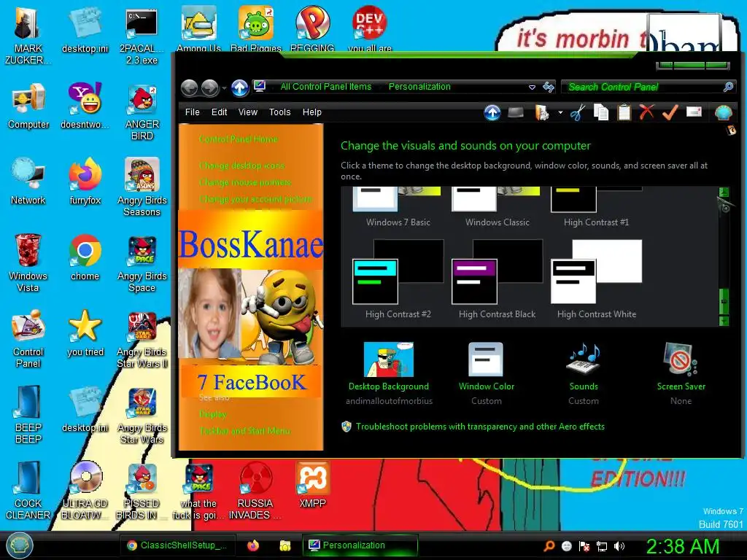Select the Windows 7 Basic theme

(x=398, y=207)
